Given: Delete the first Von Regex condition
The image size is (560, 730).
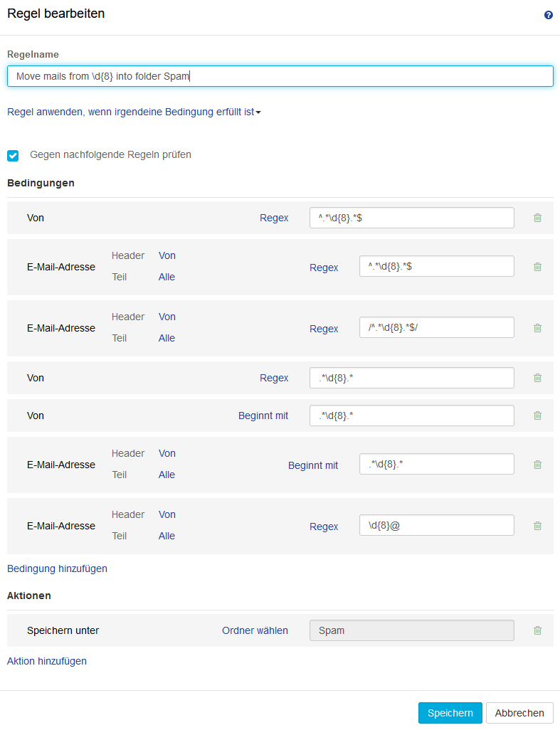Looking at the screenshot, I should coord(537,218).
